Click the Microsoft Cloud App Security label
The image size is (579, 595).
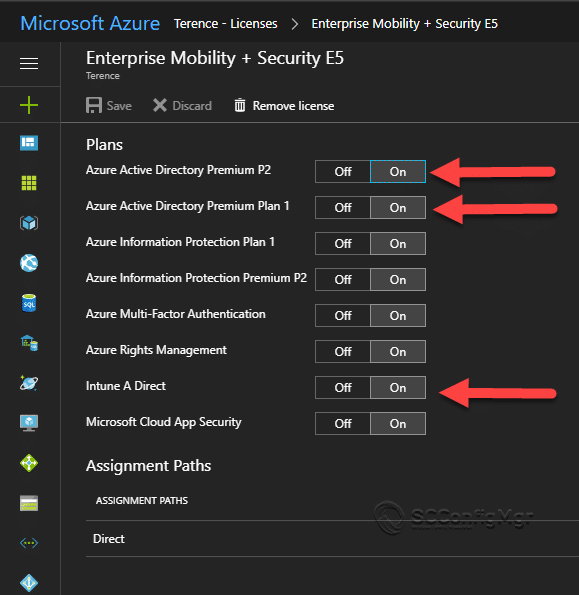click(164, 422)
